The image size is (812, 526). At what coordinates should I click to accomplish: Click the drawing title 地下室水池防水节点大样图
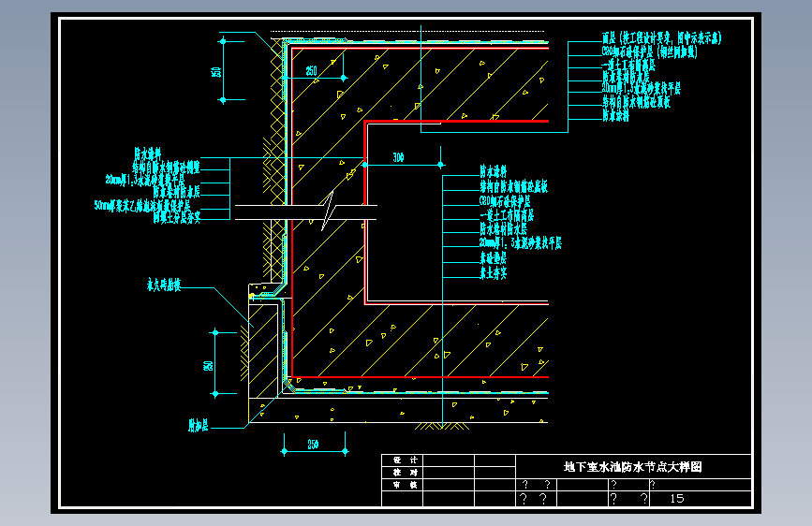[x=633, y=467]
